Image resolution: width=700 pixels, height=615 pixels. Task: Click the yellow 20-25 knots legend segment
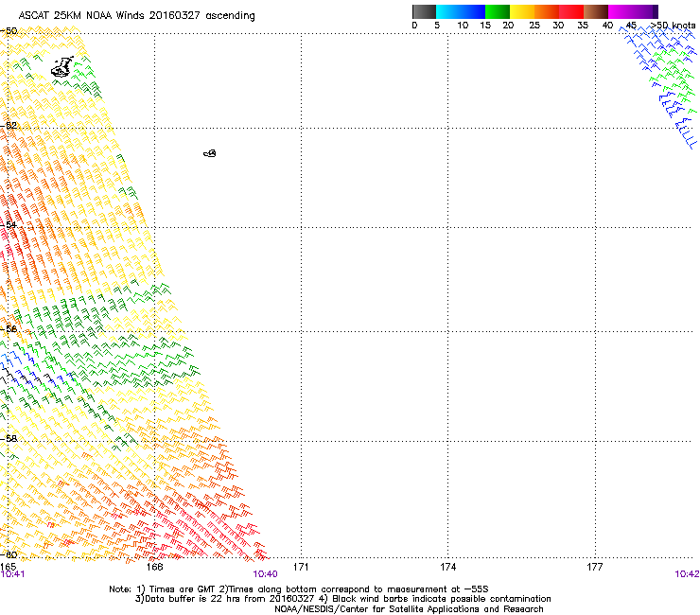(x=522, y=11)
